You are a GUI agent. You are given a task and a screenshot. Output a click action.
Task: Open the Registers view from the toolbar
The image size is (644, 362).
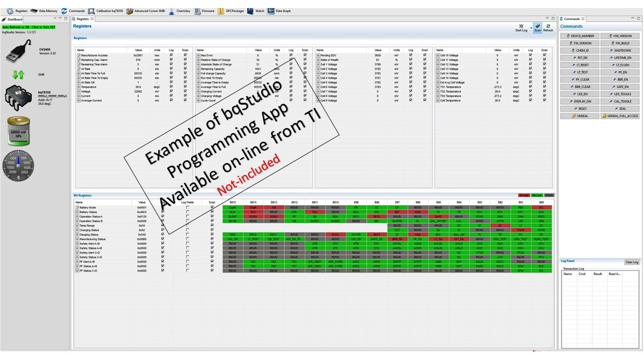pyautogui.click(x=17, y=11)
